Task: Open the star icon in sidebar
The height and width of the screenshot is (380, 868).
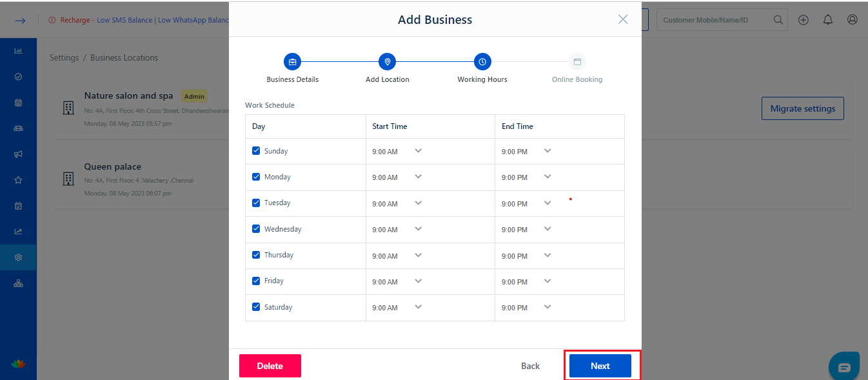Action: [18, 180]
